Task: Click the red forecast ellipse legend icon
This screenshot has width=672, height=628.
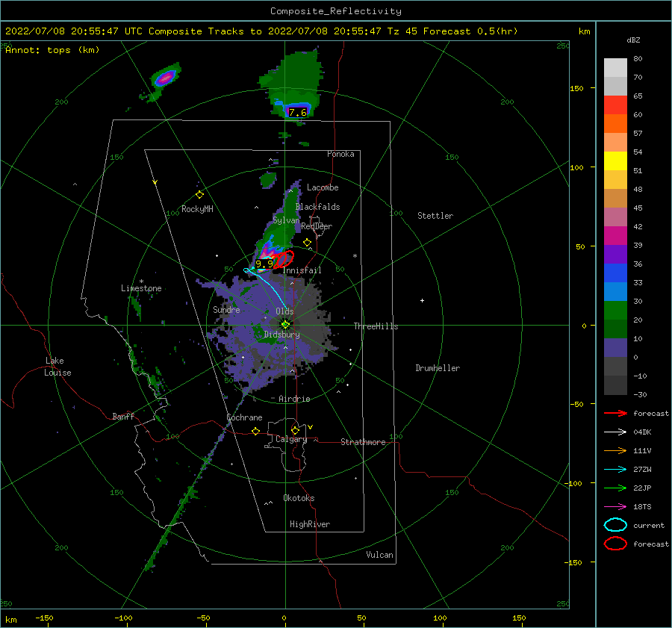Action: coord(615,544)
